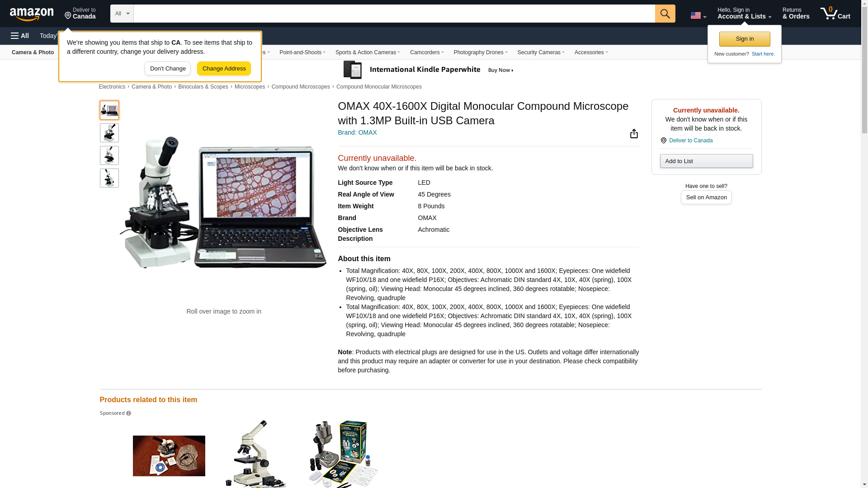The height and width of the screenshot is (488, 868).
Task: Click the Deliver to Canada location link
Action: pyautogui.click(x=690, y=141)
